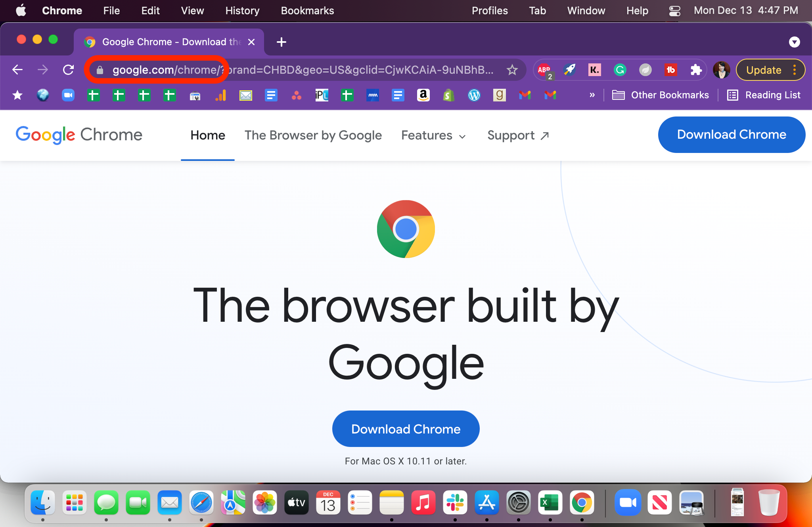Click the Chrome profile avatar icon
812x527 pixels.
click(x=722, y=69)
